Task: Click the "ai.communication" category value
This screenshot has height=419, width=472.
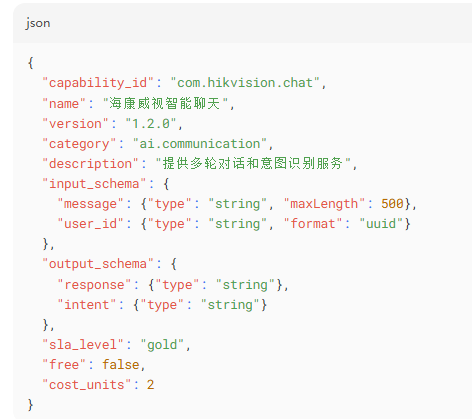Action: coord(200,144)
